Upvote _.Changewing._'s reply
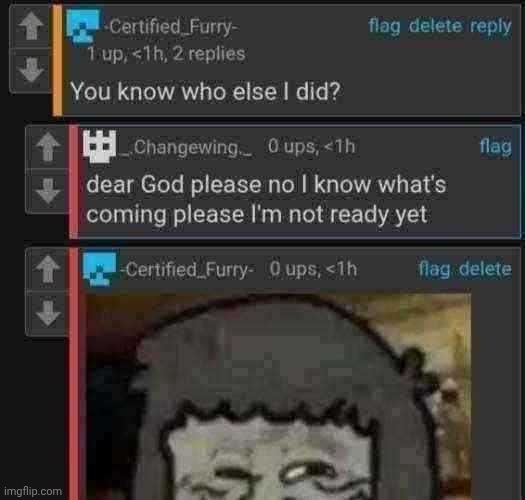 pyautogui.click(x=48, y=146)
